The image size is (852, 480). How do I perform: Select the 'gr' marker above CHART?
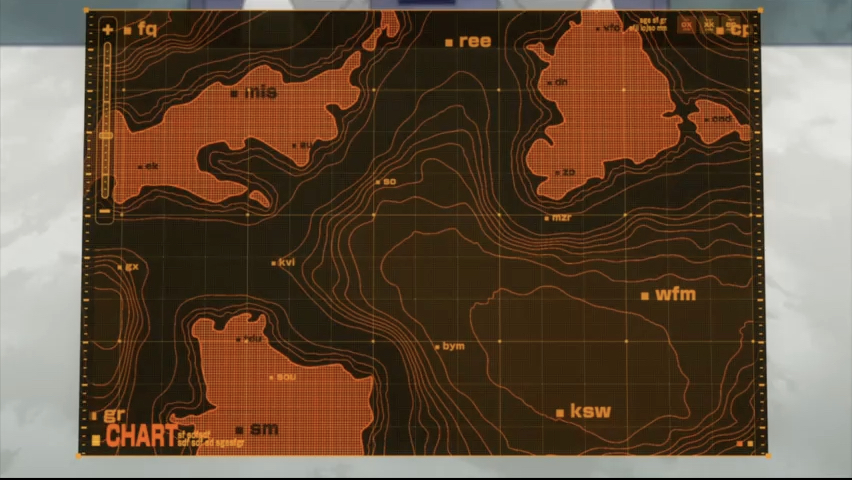(x=108, y=415)
